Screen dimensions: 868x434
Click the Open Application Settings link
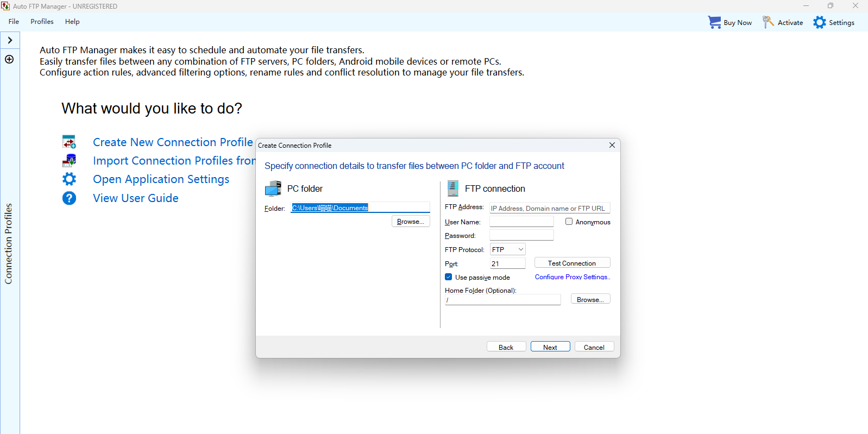161,179
